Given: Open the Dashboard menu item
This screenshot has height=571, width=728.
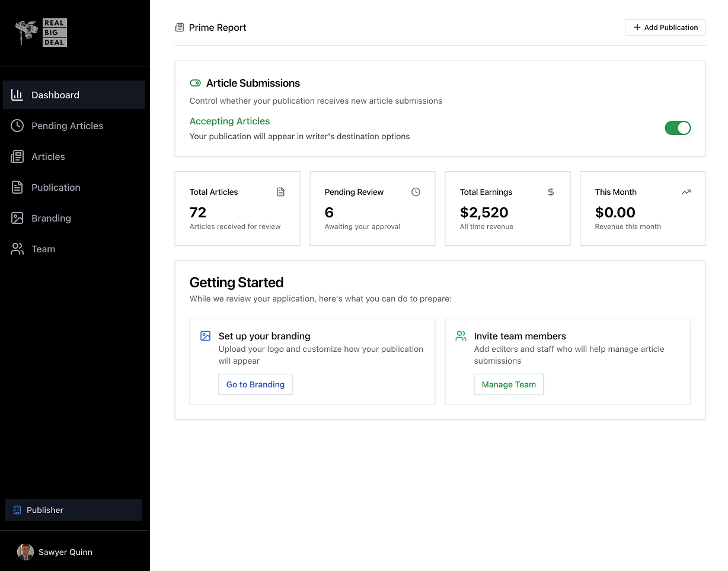Looking at the screenshot, I should [74, 95].
